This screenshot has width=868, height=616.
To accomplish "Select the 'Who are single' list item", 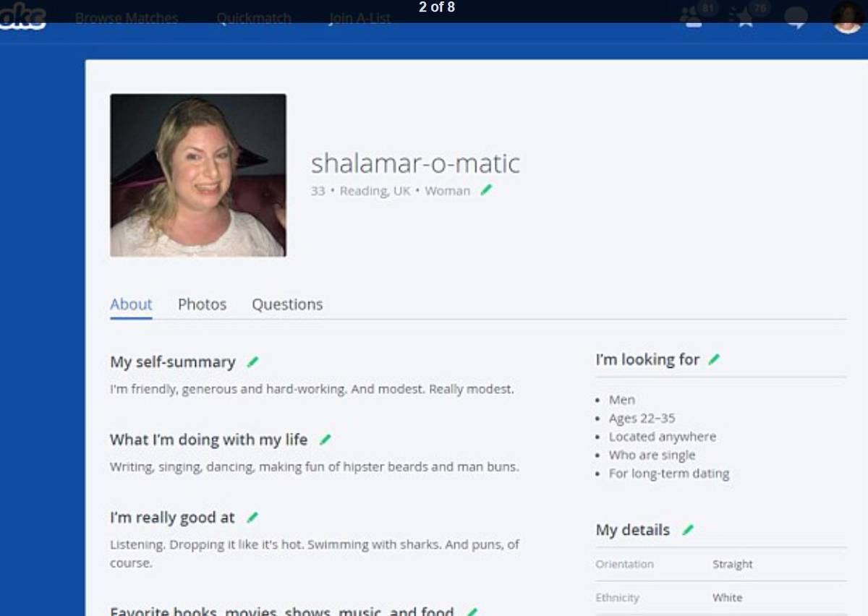I will click(652, 455).
